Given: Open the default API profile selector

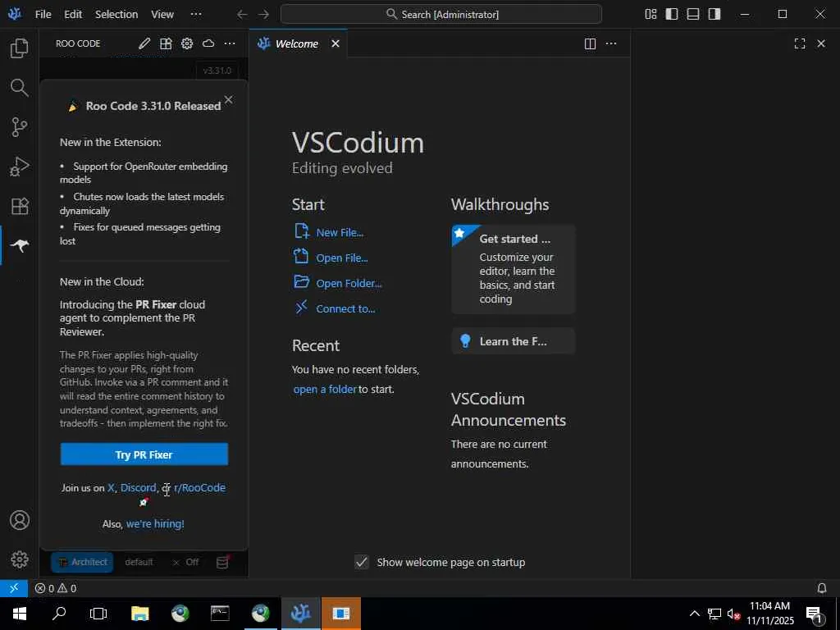Looking at the screenshot, I should tap(139, 562).
